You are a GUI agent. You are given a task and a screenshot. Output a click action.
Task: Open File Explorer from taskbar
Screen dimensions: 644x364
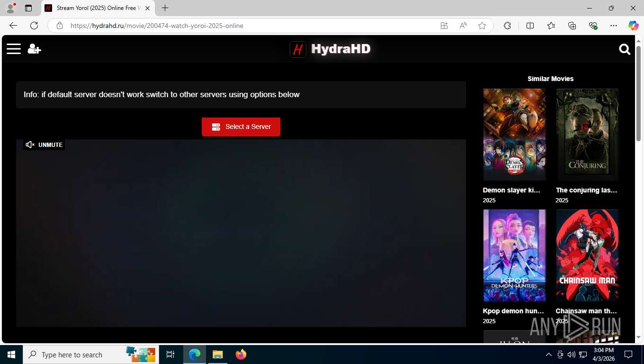[x=217, y=355]
